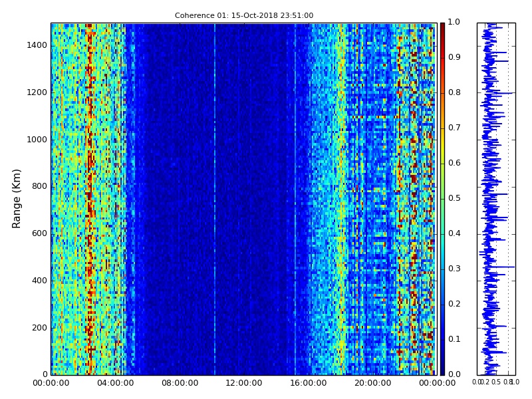Click the 800 range tick label
This screenshot has height=399, width=532.
39,186
